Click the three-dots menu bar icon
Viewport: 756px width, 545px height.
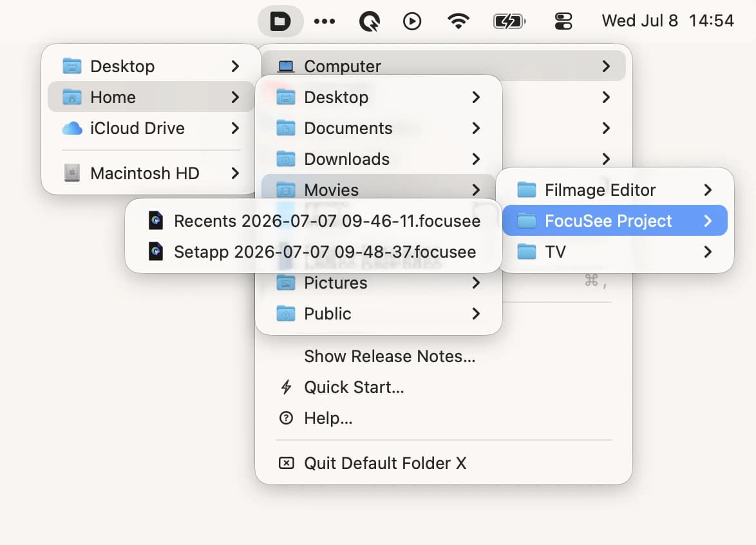tap(325, 21)
